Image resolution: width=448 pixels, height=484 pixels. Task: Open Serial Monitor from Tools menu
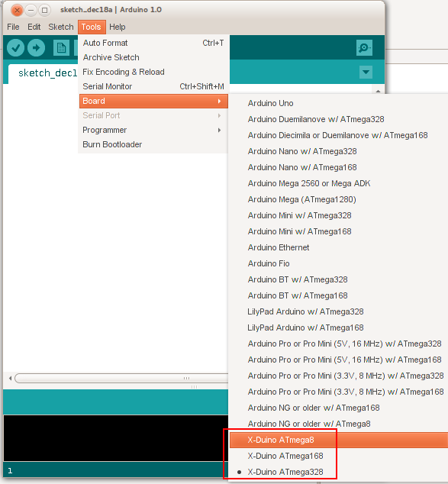[x=153, y=86]
